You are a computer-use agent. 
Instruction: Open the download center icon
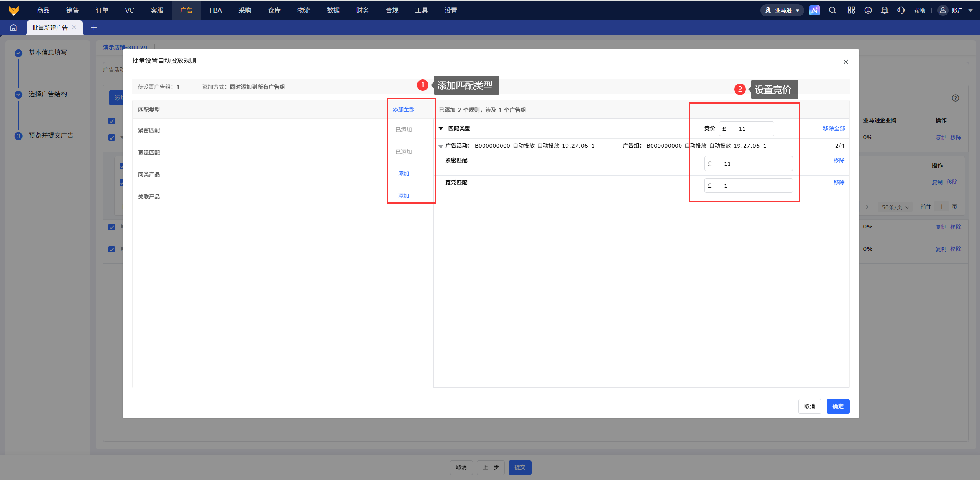(x=868, y=10)
